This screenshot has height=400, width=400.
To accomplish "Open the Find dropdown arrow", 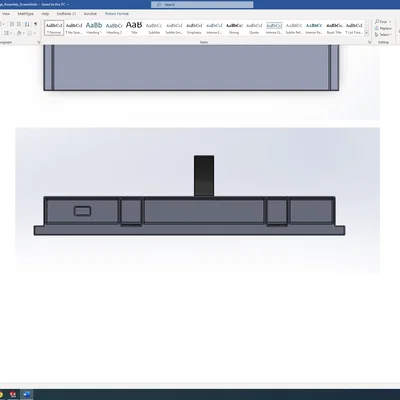I will pos(390,22).
